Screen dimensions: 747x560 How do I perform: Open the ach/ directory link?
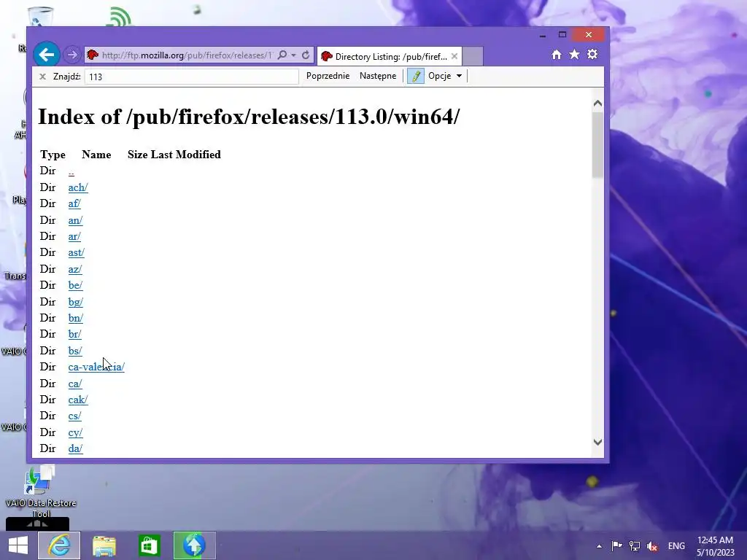pyautogui.click(x=77, y=187)
